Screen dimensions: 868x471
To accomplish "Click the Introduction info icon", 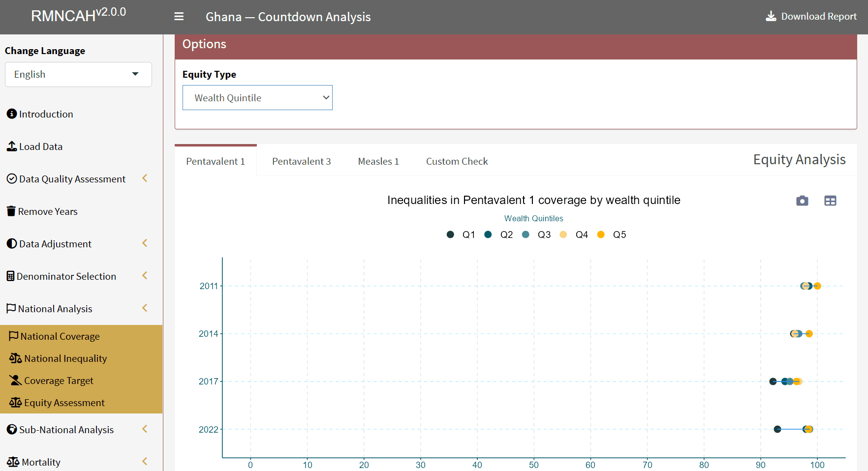I will pyautogui.click(x=12, y=114).
